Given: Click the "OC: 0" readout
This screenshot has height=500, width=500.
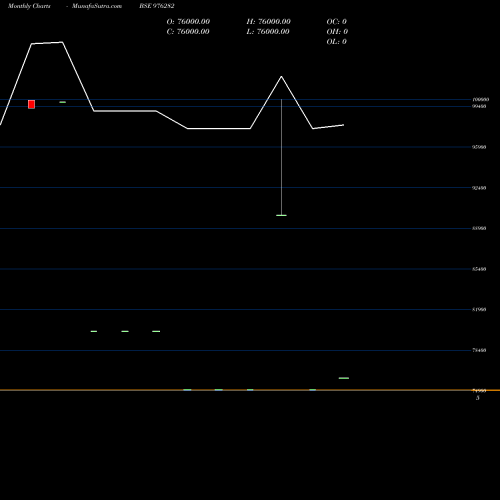Looking at the screenshot, I should coord(337,22).
